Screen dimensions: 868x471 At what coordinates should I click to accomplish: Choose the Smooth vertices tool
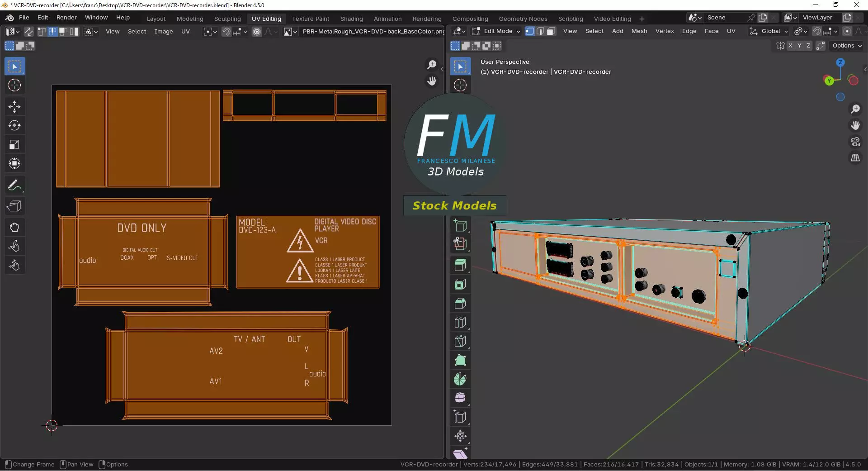point(460,398)
